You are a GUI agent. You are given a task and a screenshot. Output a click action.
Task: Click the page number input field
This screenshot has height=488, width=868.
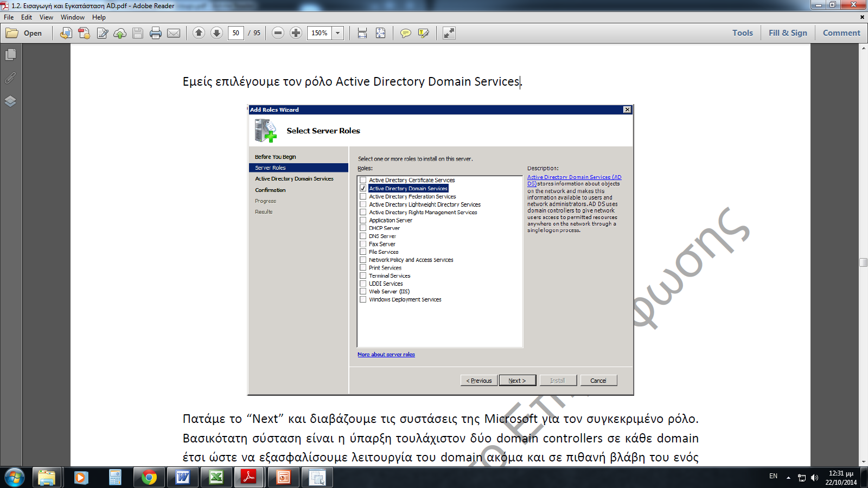point(235,33)
